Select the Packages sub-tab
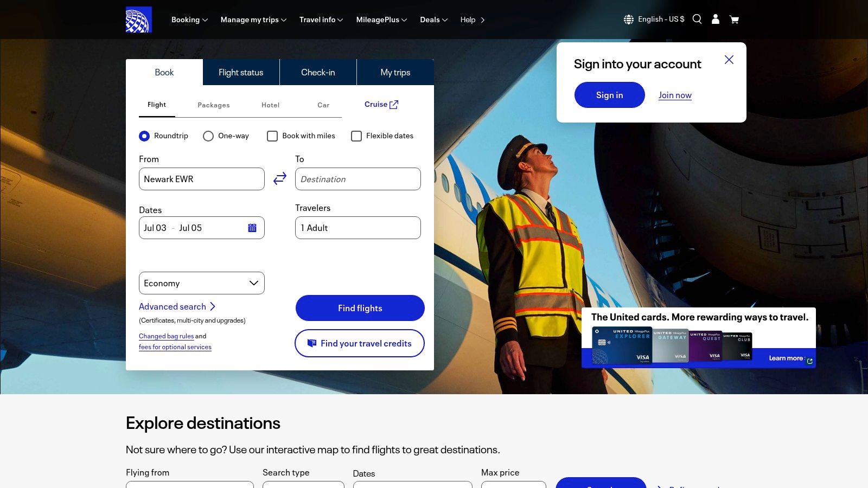The width and height of the screenshot is (868, 488). (214, 105)
